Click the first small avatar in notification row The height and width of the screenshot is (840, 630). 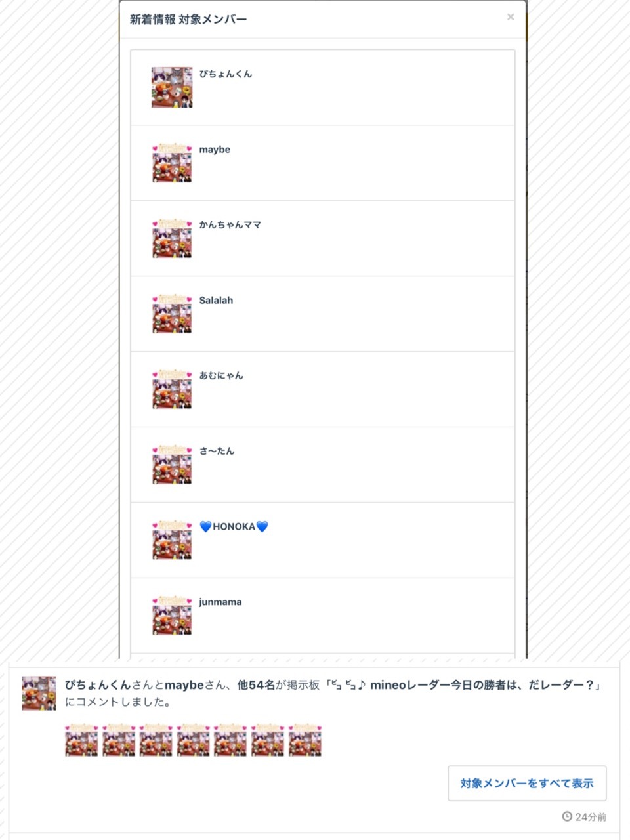coord(81,740)
